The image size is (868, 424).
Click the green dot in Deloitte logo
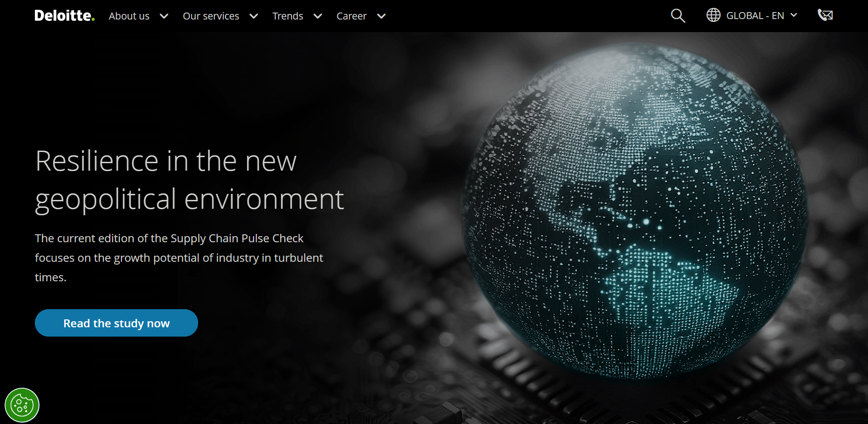[93, 20]
